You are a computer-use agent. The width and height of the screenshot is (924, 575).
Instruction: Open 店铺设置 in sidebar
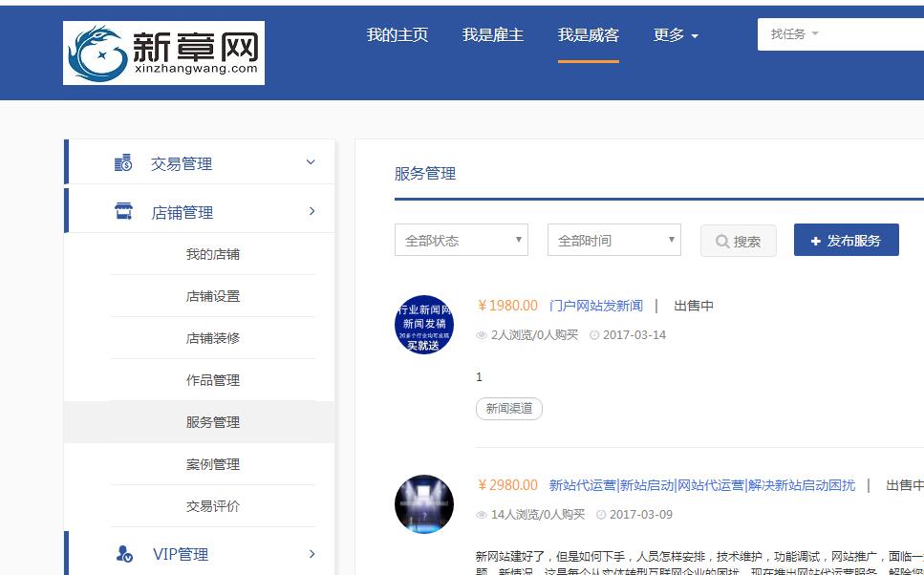pyautogui.click(x=213, y=296)
